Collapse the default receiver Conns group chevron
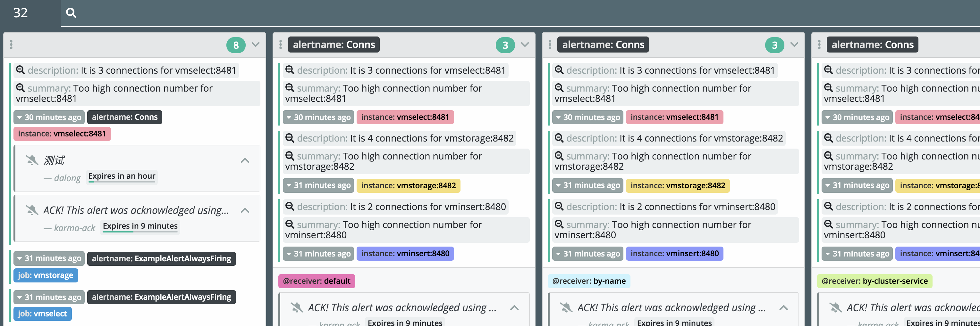The width and height of the screenshot is (980, 326). click(x=525, y=45)
